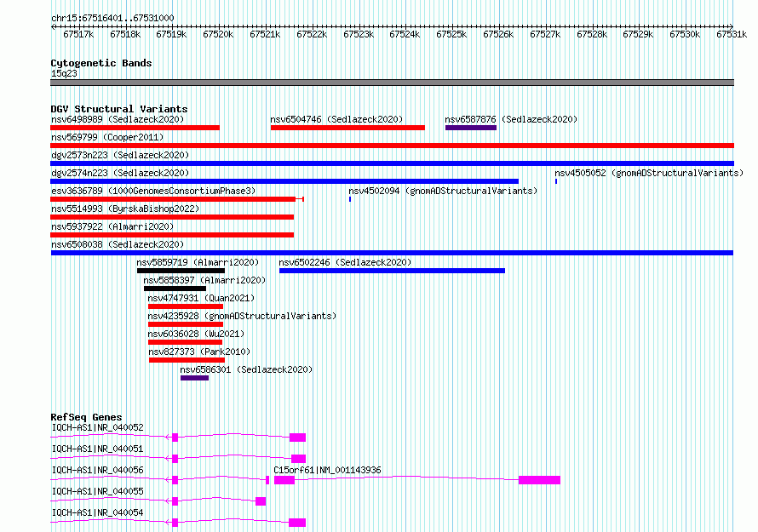Click large exon of IQCH-AS1 NR_040052
The image size is (758, 532).
coord(297,438)
